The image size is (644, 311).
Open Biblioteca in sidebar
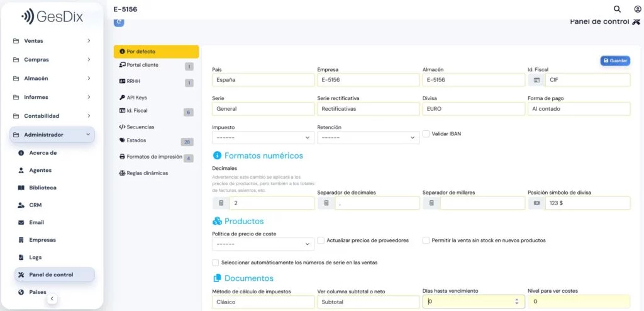coord(55,188)
